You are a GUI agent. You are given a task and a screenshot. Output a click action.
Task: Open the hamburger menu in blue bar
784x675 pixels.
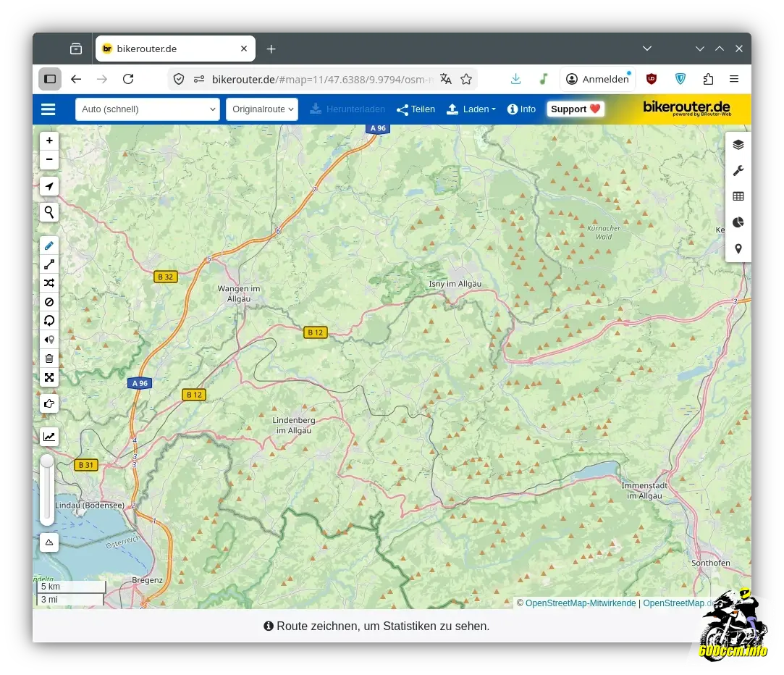pyautogui.click(x=49, y=109)
